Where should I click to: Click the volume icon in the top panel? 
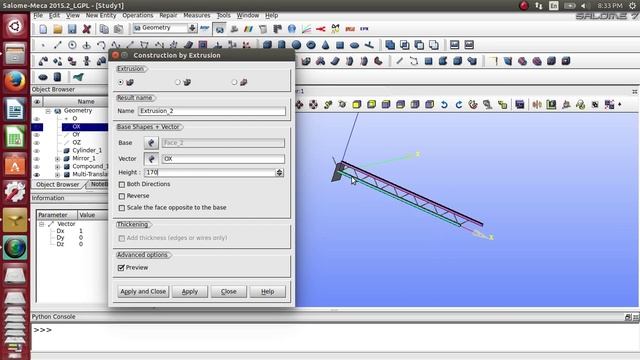[x=584, y=6]
